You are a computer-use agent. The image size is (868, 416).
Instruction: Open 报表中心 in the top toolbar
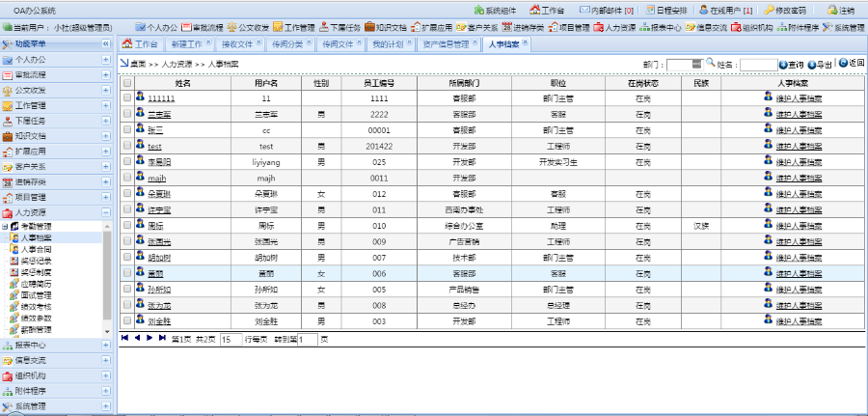(661, 27)
